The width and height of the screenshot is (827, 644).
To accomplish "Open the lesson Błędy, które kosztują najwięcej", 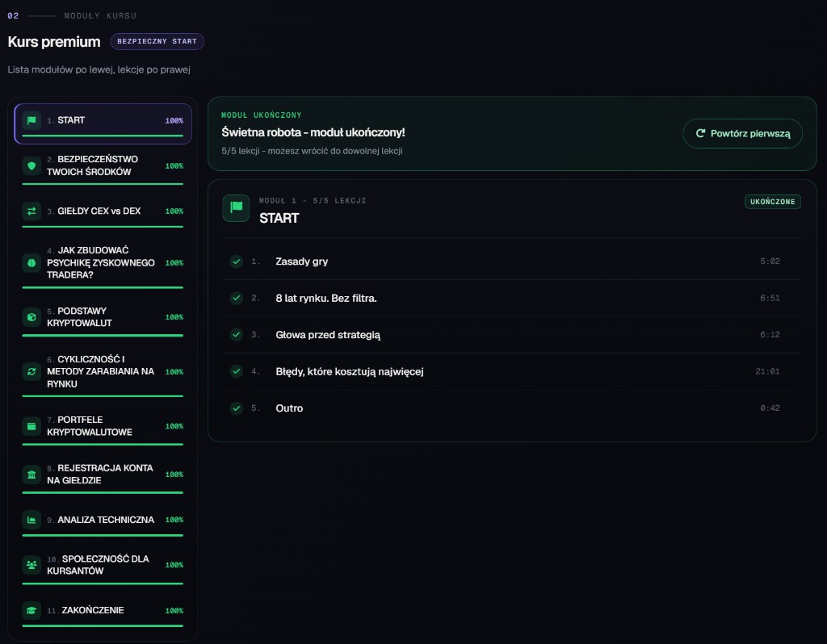I will [511, 371].
